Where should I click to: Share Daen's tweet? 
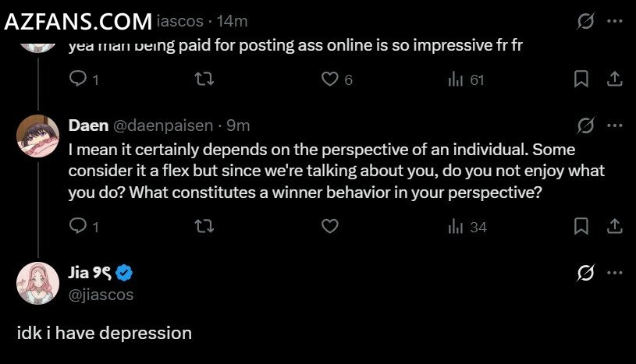(614, 226)
